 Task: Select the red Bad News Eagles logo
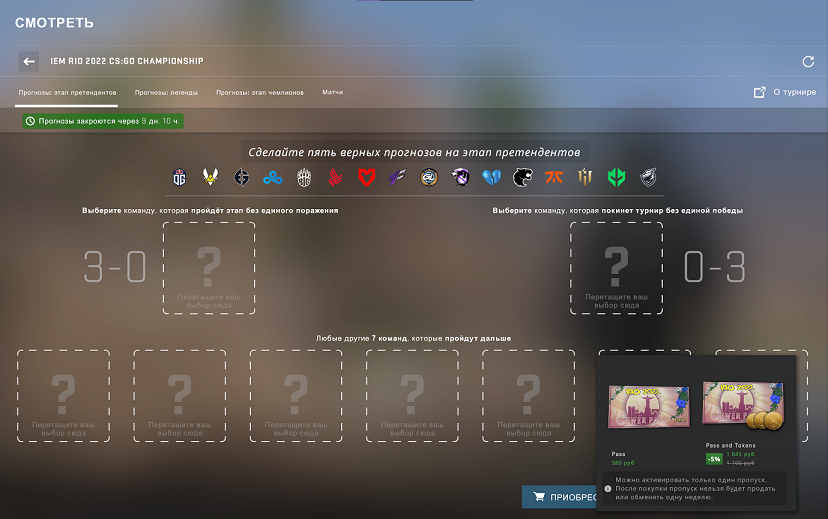point(335,177)
